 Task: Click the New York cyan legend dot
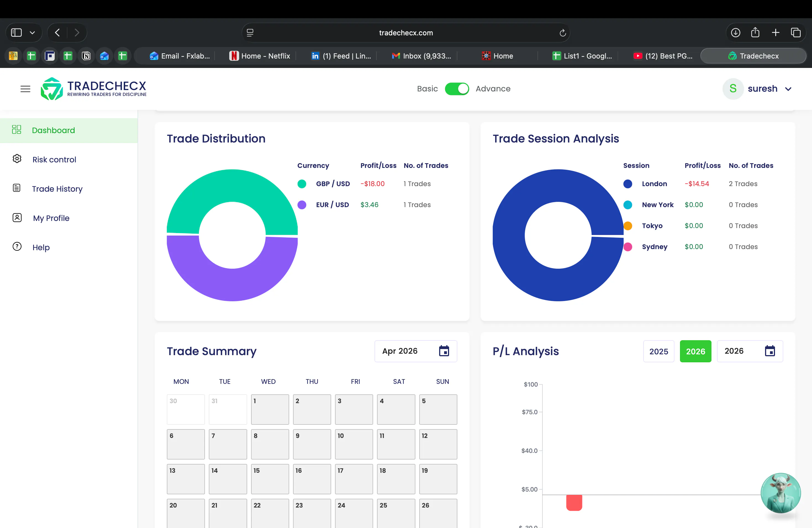628,205
